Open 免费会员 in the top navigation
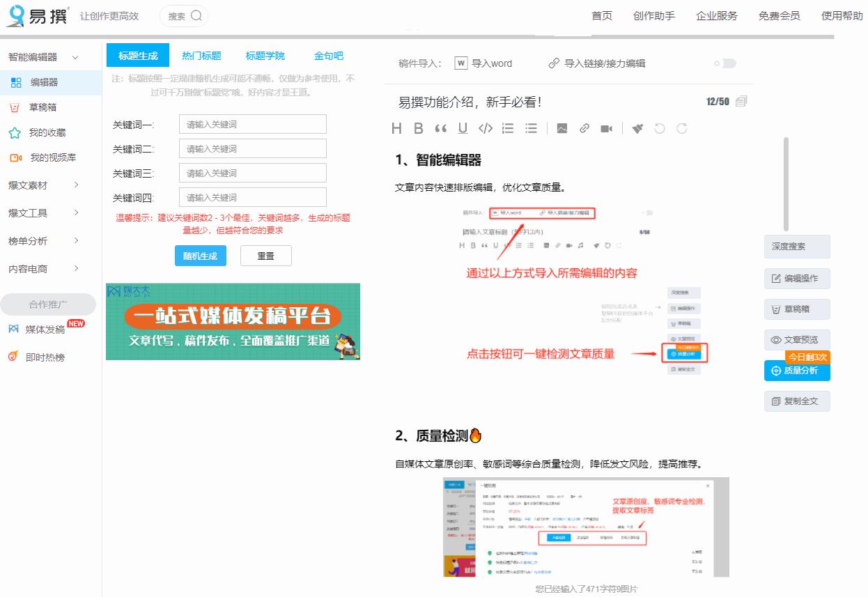This screenshot has height=597, width=868. pyautogui.click(x=780, y=15)
